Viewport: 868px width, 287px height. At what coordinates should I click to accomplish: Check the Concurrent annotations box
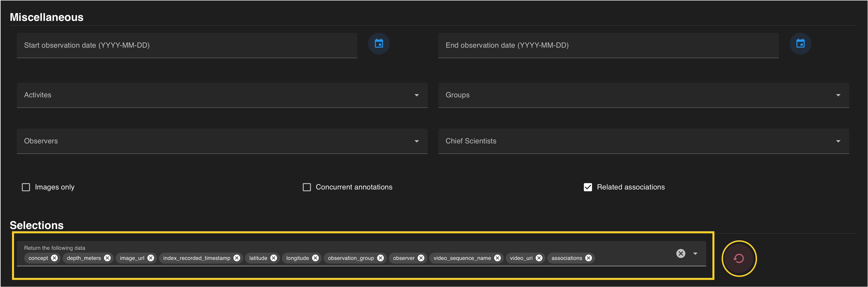tap(307, 187)
